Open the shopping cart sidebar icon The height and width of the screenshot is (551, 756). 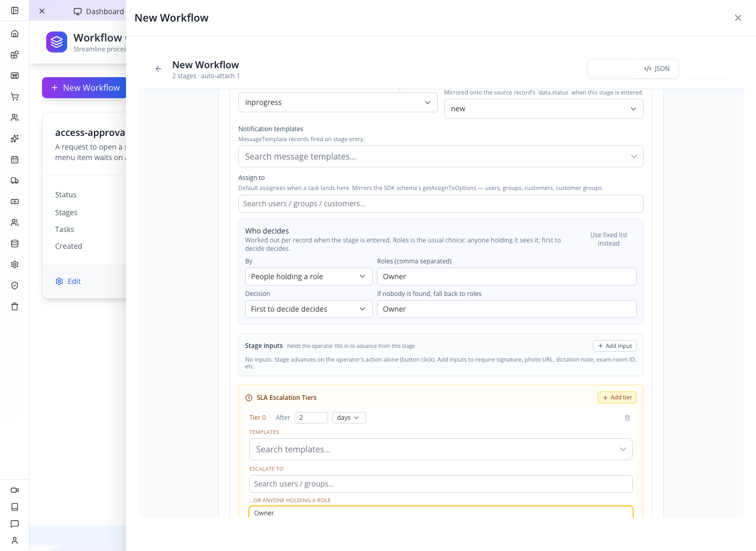(x=15, y=97)
